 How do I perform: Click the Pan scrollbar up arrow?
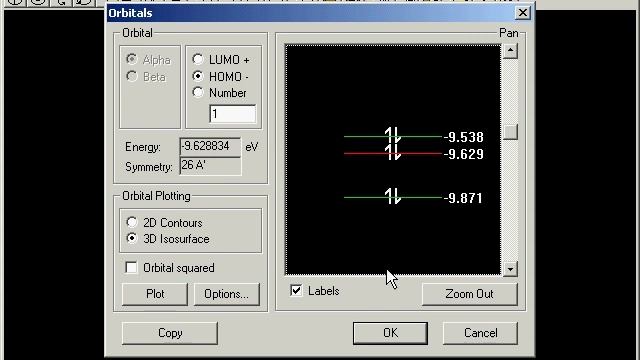coord(510,51)
